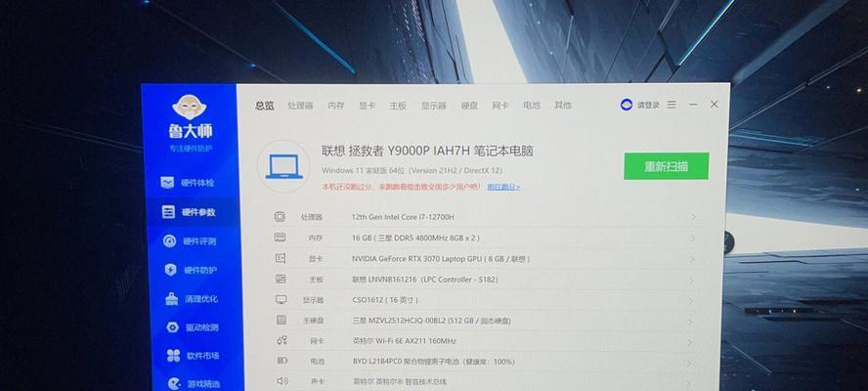Click the text 12th Gen Intel Core i7-12700H
The image size is (868, 391).
pos(403,217)
